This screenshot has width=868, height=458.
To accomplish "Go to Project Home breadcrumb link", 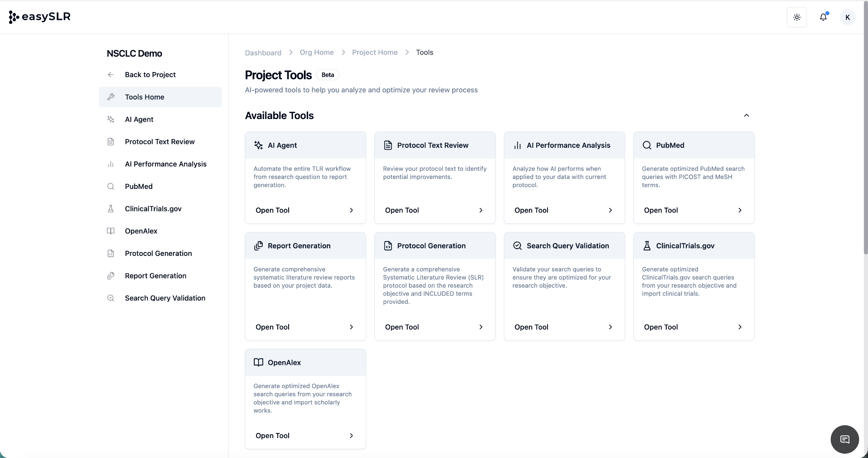I will [x=375, y=53].
